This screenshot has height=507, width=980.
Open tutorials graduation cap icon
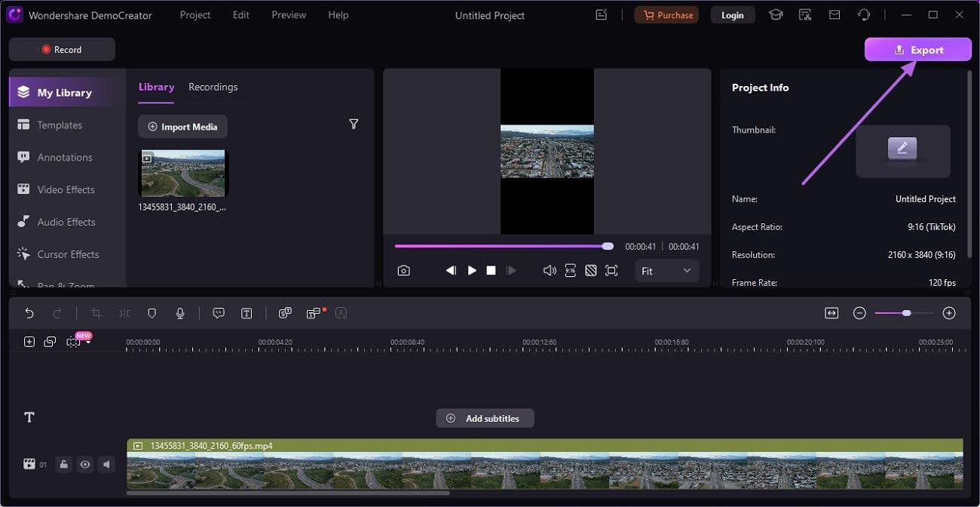pos(776,15)
